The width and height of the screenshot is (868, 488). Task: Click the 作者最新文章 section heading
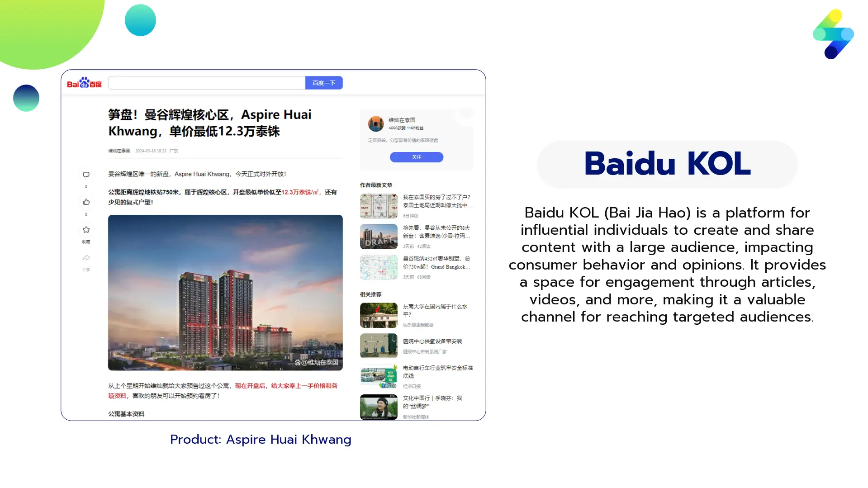point(376,185)
